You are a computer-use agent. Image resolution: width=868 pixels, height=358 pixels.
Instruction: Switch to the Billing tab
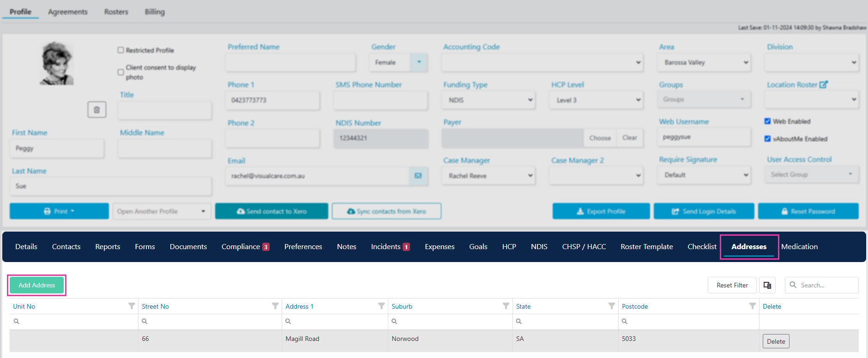click(x=155, y=12)
